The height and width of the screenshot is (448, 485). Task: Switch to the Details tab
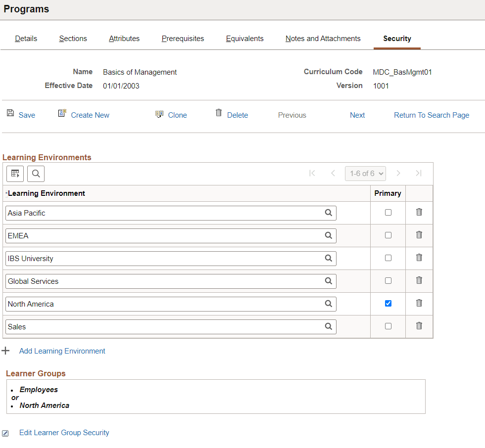pos(26,38)
